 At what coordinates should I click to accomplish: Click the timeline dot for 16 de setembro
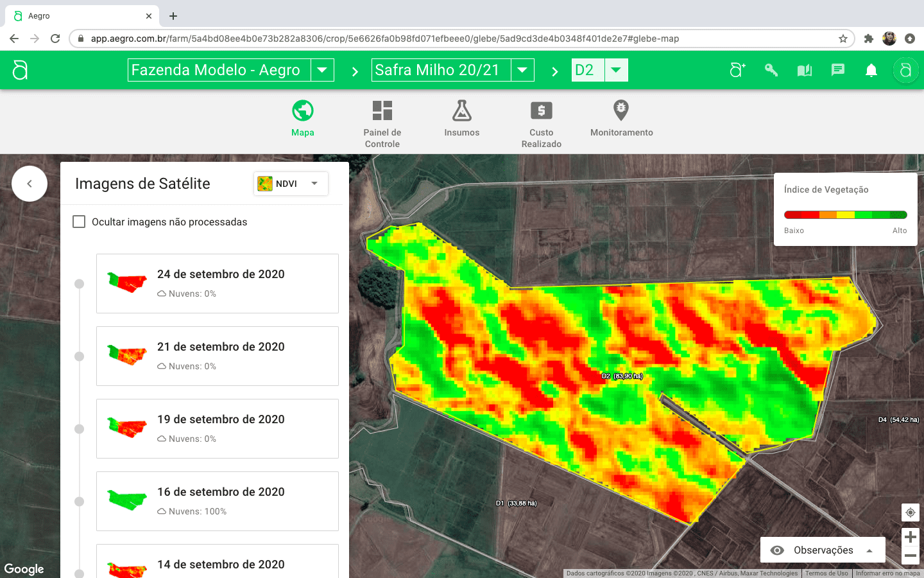(x=80, y=502)
